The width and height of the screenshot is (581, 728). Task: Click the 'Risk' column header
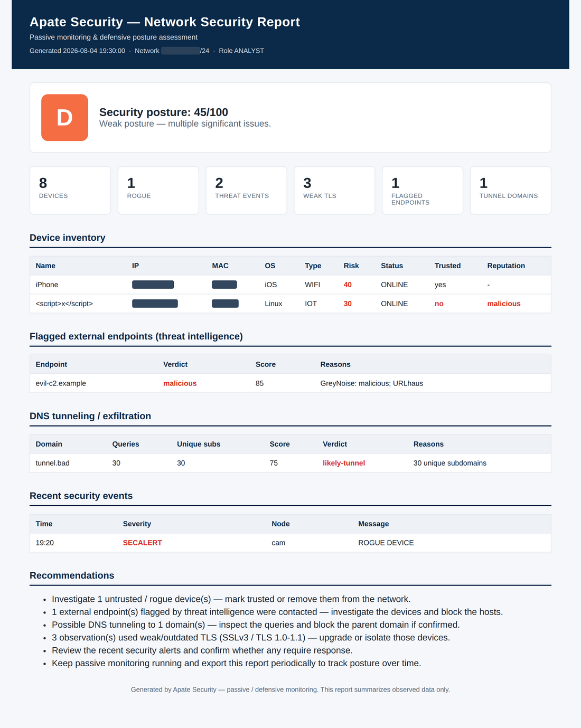tap(351, 266)
